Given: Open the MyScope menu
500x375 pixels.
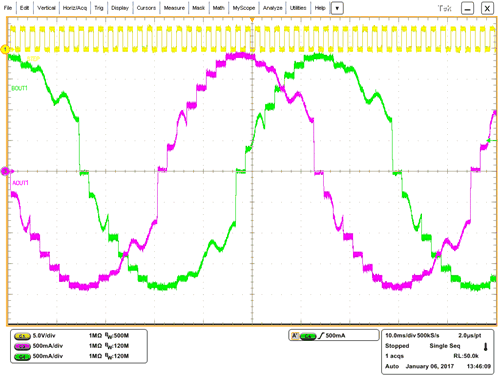Looking at the screenshot, I should [x=244, y=8].
